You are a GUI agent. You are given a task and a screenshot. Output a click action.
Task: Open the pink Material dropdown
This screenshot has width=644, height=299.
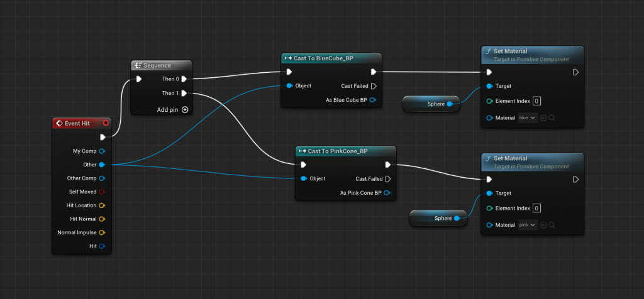click(x=527, y=225)
